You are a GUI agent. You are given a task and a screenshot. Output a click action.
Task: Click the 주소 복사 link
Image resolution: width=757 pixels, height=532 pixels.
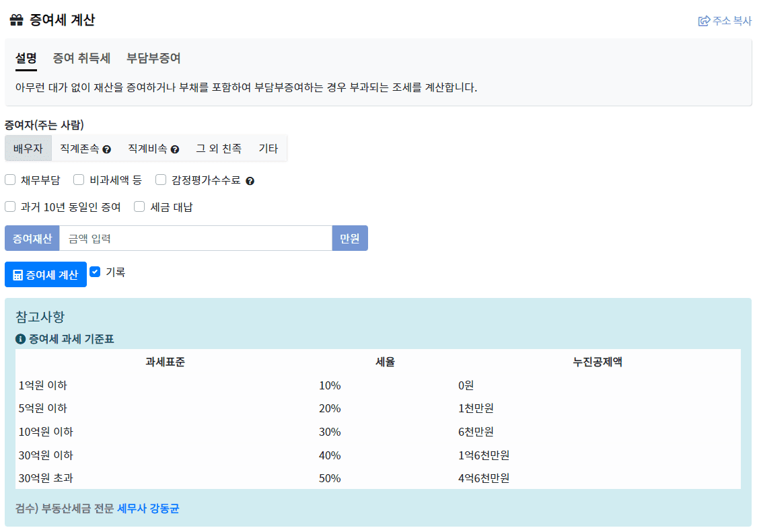(725, 21)
